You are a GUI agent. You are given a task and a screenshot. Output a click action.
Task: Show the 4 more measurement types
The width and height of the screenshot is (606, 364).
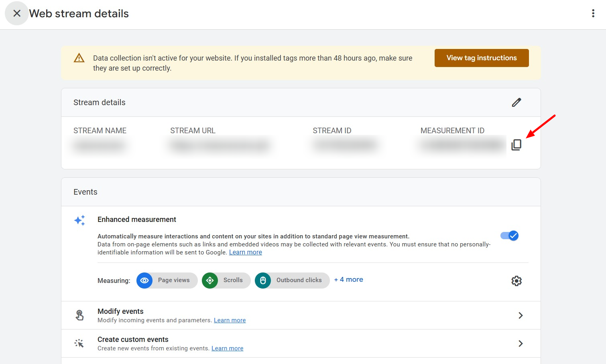(348, 279)
